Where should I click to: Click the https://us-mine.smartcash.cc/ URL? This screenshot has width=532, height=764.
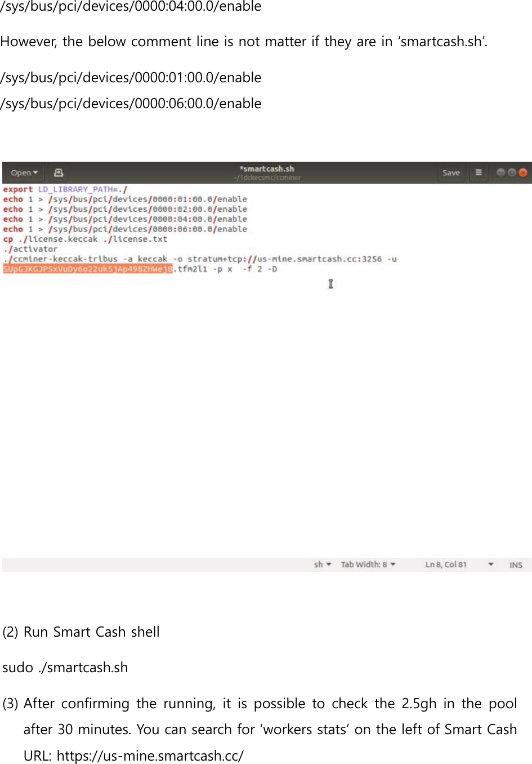point(150,756)
